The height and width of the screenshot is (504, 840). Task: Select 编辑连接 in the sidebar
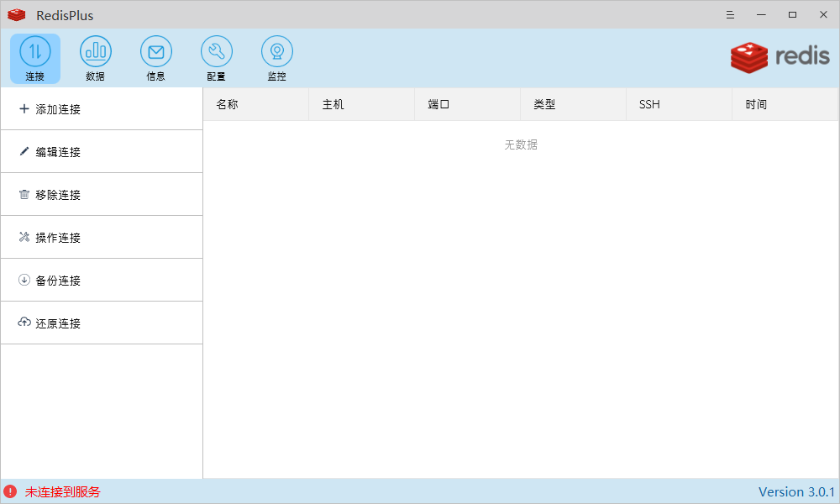[50, 151]
